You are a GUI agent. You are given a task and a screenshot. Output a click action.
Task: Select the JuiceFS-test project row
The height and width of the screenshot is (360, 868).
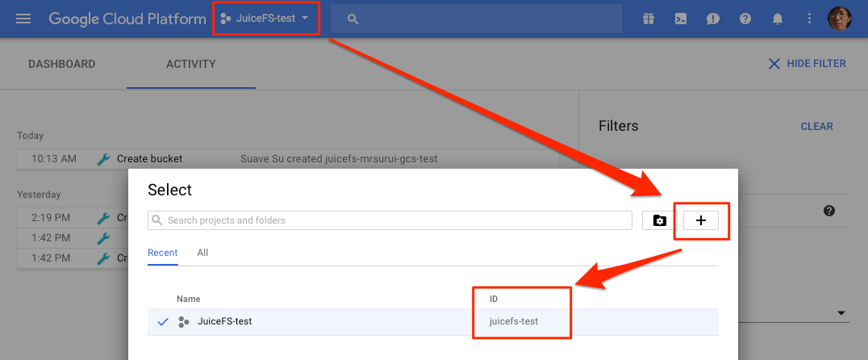click(323, 321)
